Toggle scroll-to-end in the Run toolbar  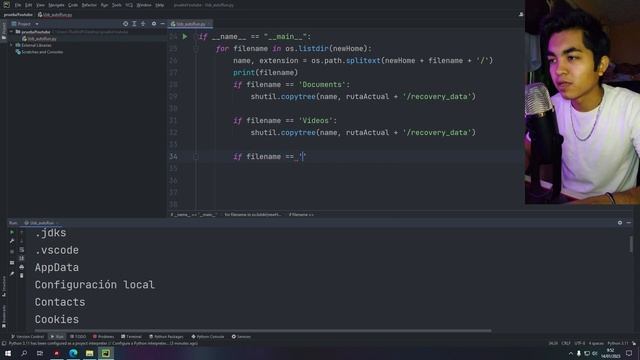click(x=22, y=258)
